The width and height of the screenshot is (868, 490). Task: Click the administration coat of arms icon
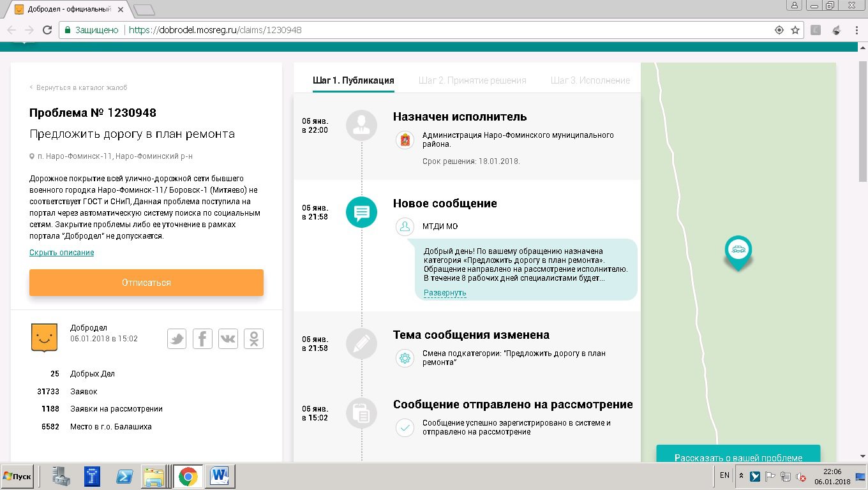coord(405,140)
